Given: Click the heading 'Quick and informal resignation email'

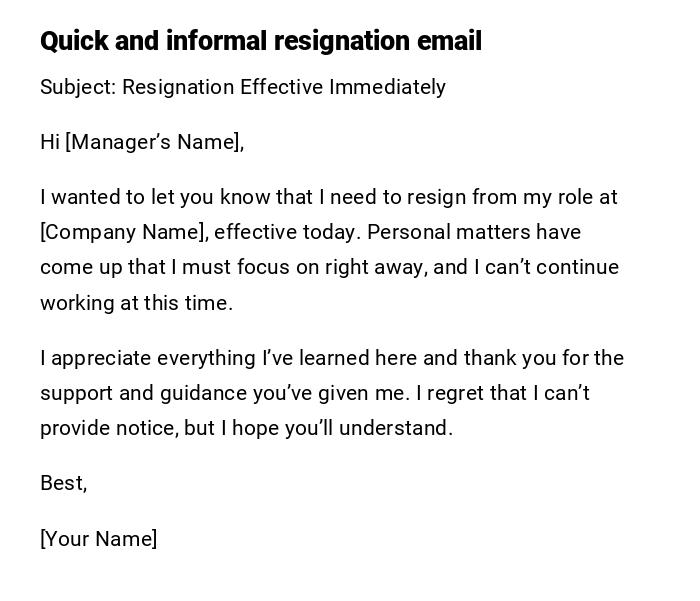Looking at the screenshot, I should (260, 41).
